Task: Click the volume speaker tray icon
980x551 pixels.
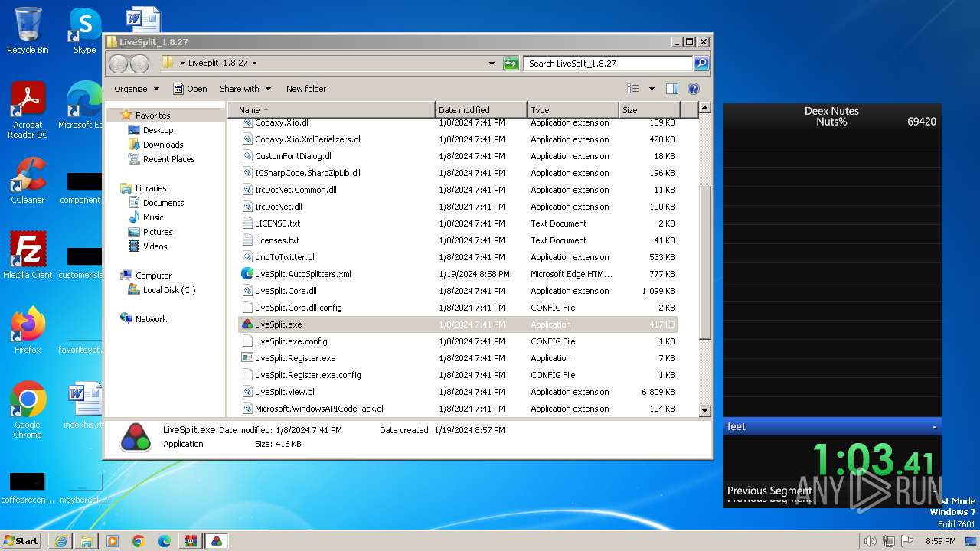Action: [x=870, y=541]
